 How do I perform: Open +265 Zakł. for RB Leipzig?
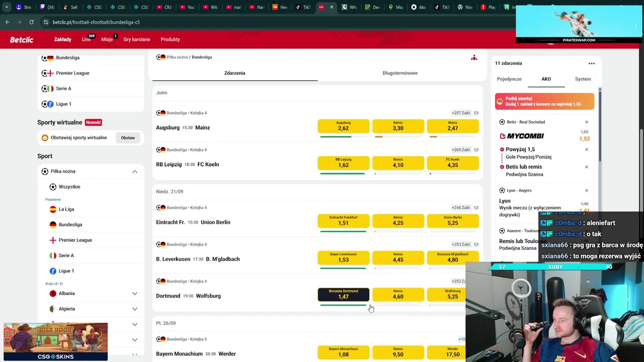(461, 150)
